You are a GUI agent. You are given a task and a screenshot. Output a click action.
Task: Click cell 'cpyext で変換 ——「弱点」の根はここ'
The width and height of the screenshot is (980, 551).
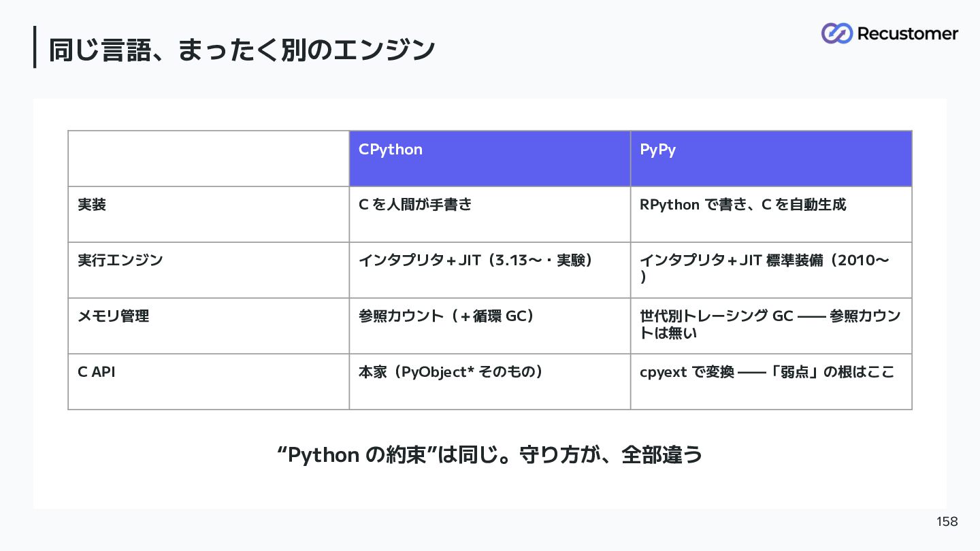coord(771,382)
